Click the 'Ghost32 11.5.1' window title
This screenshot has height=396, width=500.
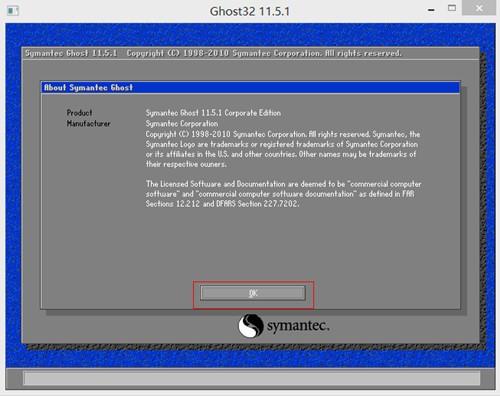click(250, 11)
